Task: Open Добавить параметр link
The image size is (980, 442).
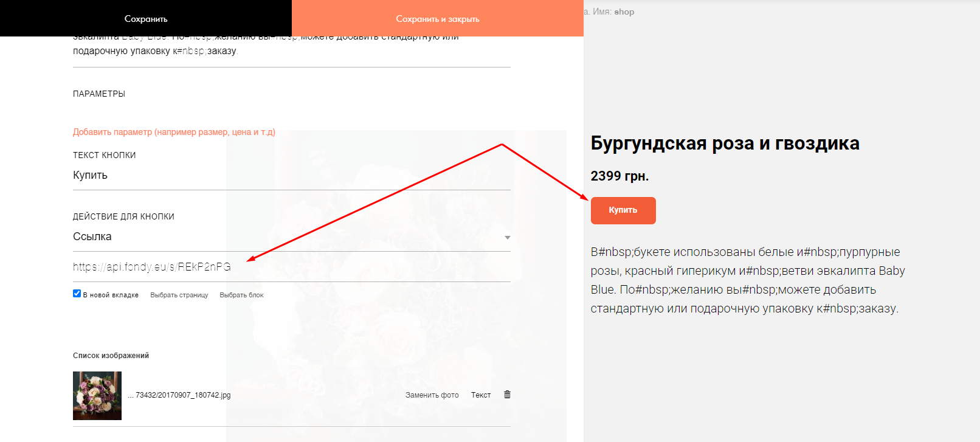Action: (x=174, y=132)
